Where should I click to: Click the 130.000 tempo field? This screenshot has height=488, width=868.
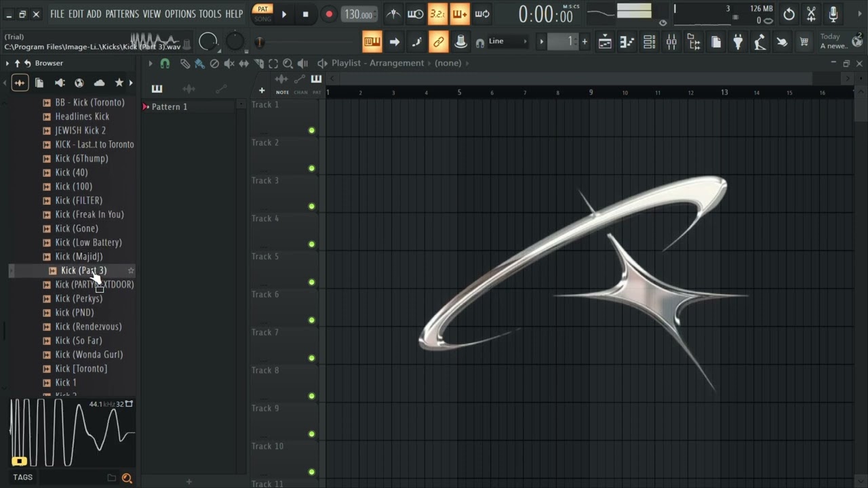[x=359, y=14]
